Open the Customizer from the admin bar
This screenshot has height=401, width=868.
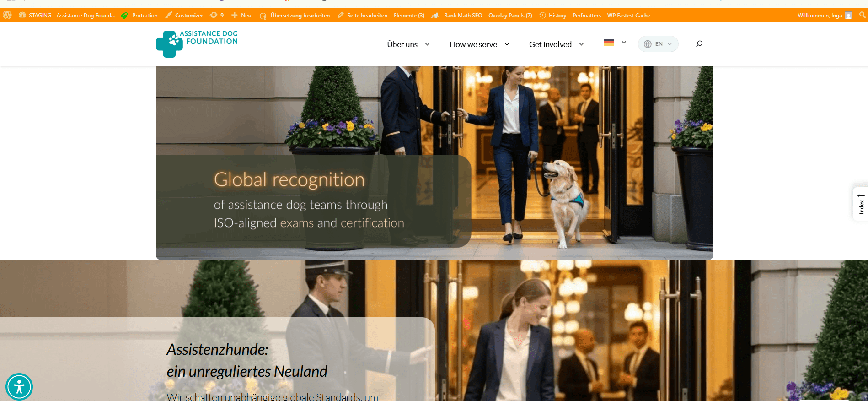coord(184,15)
